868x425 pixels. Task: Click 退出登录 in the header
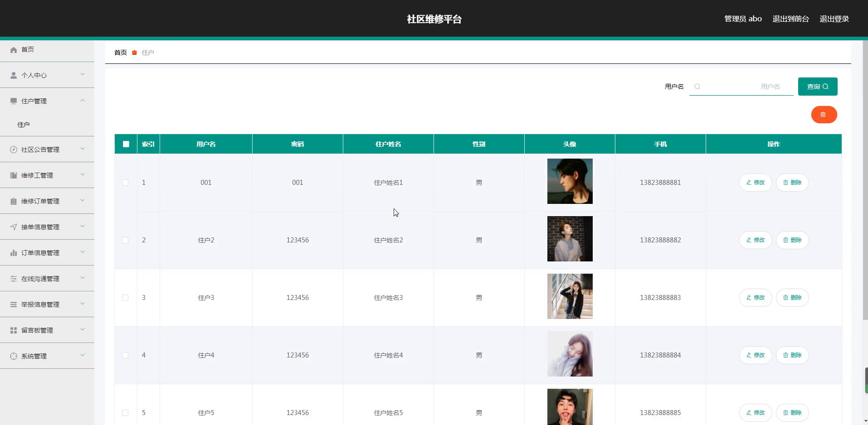(834, 19)
